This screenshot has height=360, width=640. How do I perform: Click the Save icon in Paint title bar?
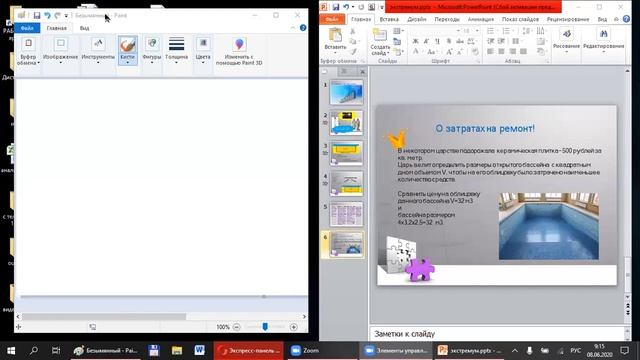[x=37, y=16]
